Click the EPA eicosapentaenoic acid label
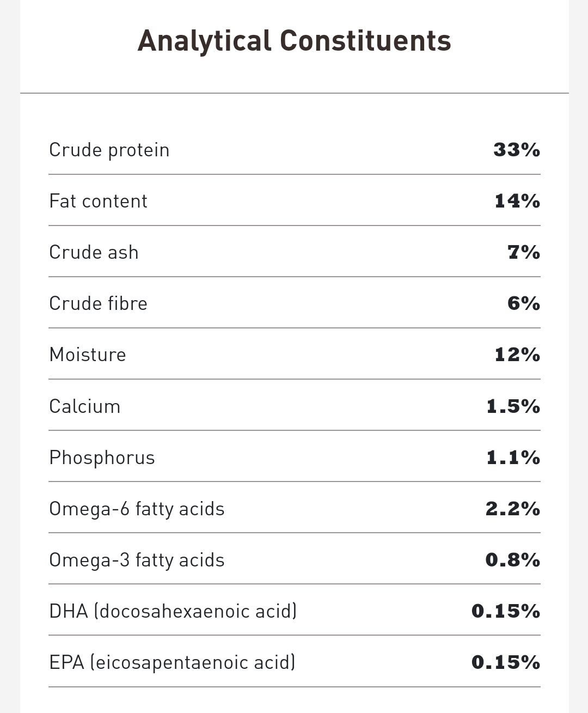 (x=172, y=662)
